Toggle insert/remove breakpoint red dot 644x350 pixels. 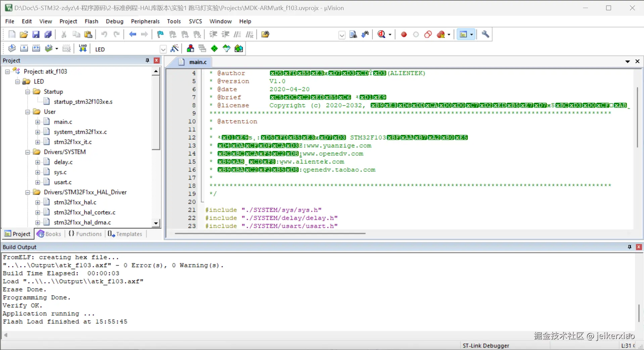(404, 34)
